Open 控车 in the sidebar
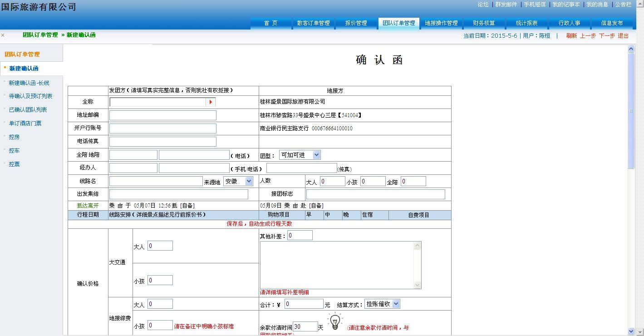The image size is (644, 336). pyautogui.click(x=14, y=151)
